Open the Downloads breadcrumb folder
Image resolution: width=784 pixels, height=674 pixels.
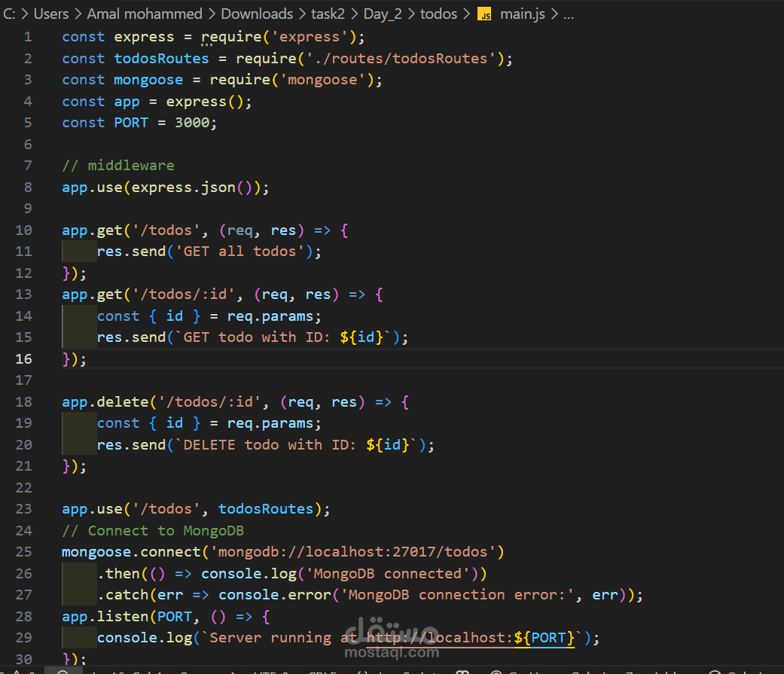(257, 14)
